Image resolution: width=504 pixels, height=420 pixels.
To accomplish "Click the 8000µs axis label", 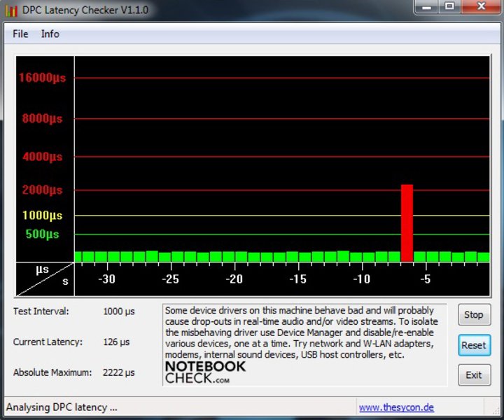I will (42, 118).
